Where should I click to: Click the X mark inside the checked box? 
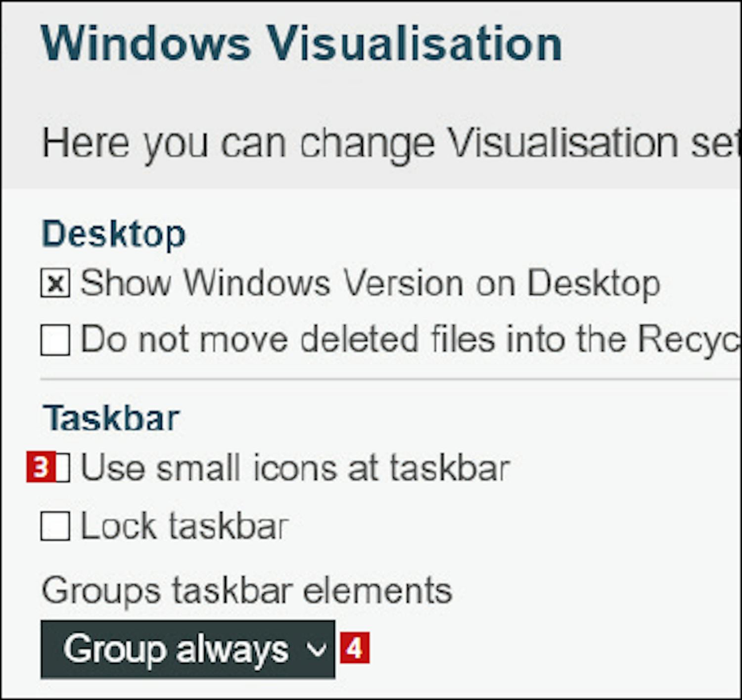click(x=56, y=284)
